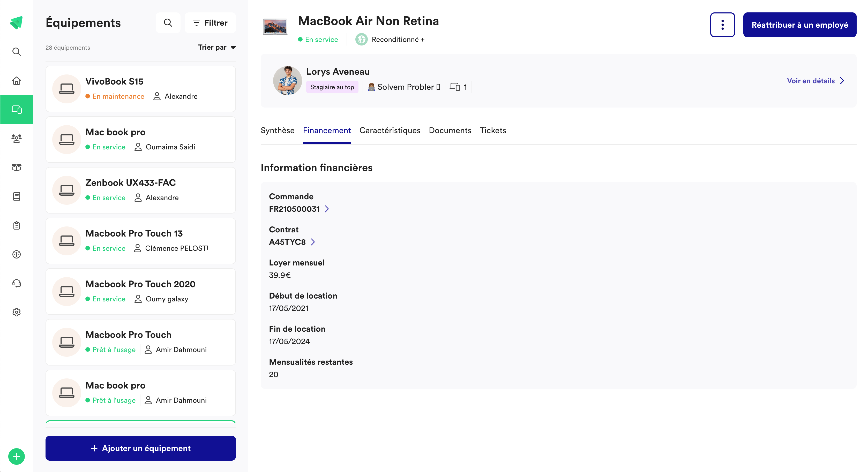
Task: Click the En service status under MacBook Air title
Action: pyautogui.click(x=318, y=39)
